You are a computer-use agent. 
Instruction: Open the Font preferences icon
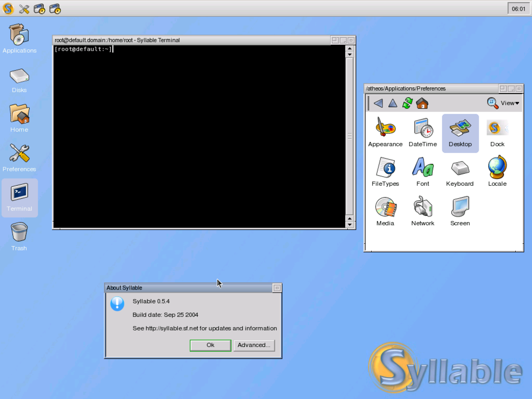point(423,172)
